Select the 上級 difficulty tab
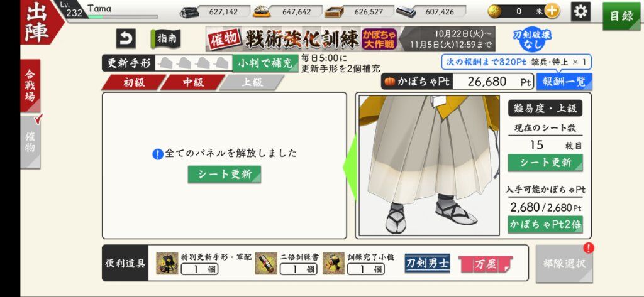The height and width of the screenshot is (297, 644). click(x=252, y=82)
